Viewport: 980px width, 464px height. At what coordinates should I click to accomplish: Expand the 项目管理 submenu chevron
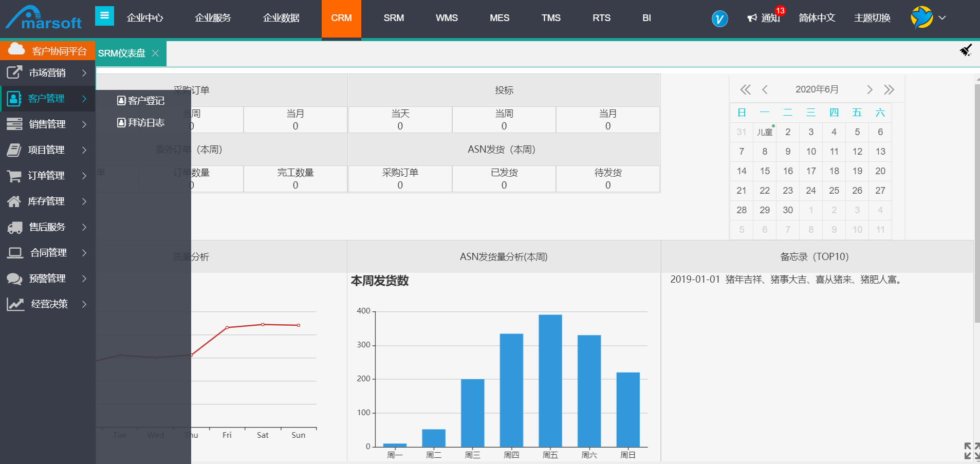point(84,150)
